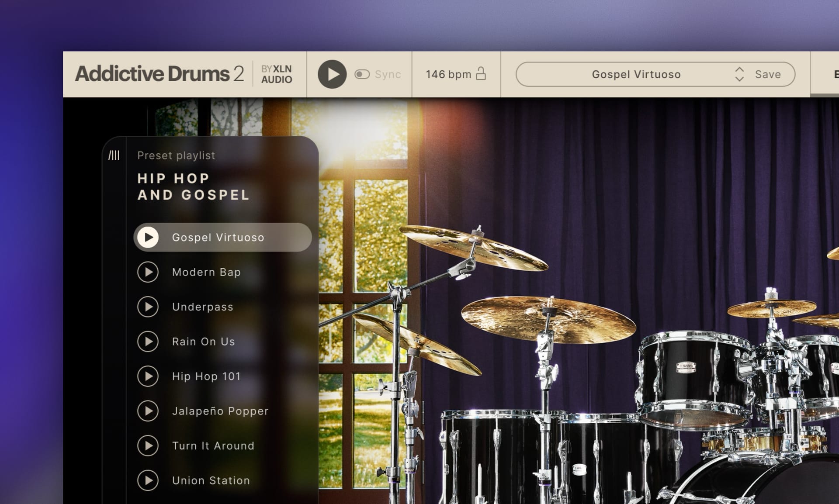
Task: Open the preset selector chevrons
Action: pos(739,74)
